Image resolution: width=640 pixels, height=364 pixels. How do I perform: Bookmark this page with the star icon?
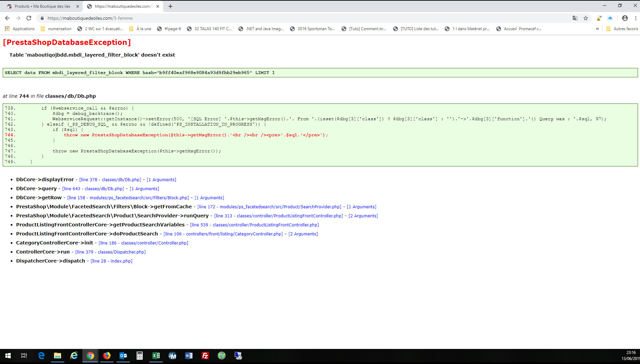(x=586, y=18)
